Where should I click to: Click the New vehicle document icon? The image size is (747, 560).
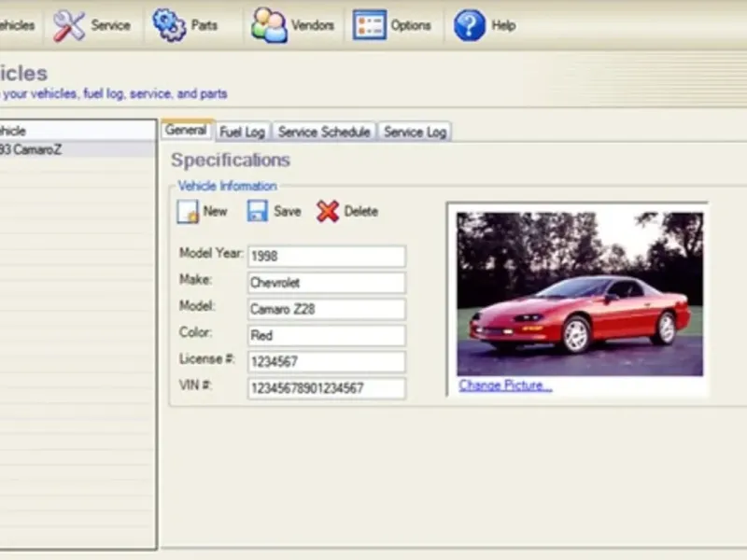tap(188, 212)
